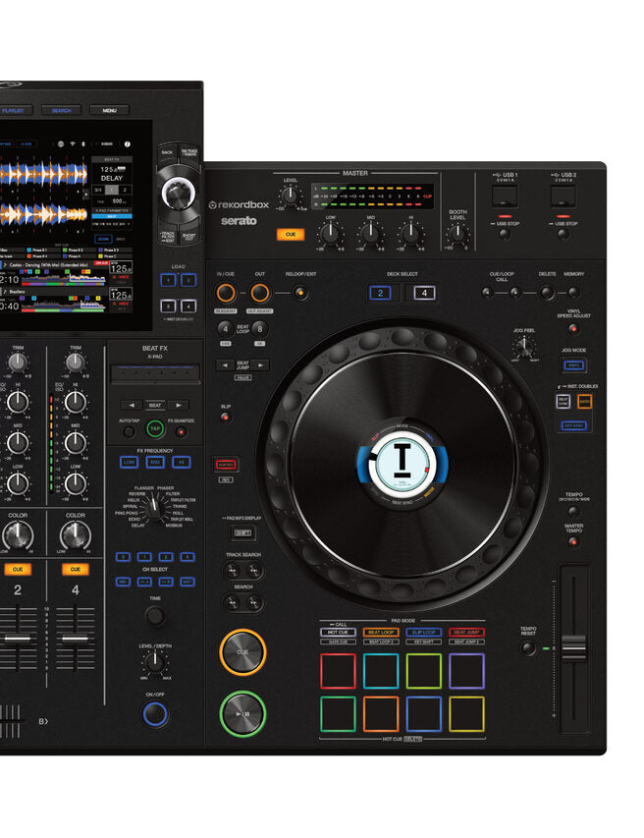Tap the orange bottom-row performance pad

tap(381, 713)
